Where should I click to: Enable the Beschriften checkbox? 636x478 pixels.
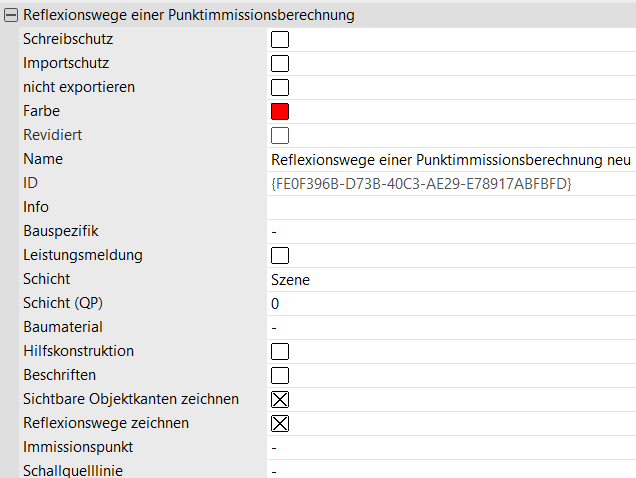tap(280, 375)
